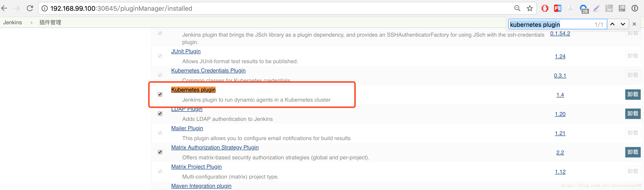Open the 1Password keyhole extension icon
The width and height of the screenshot is (644, 190).
coord(635,8)
